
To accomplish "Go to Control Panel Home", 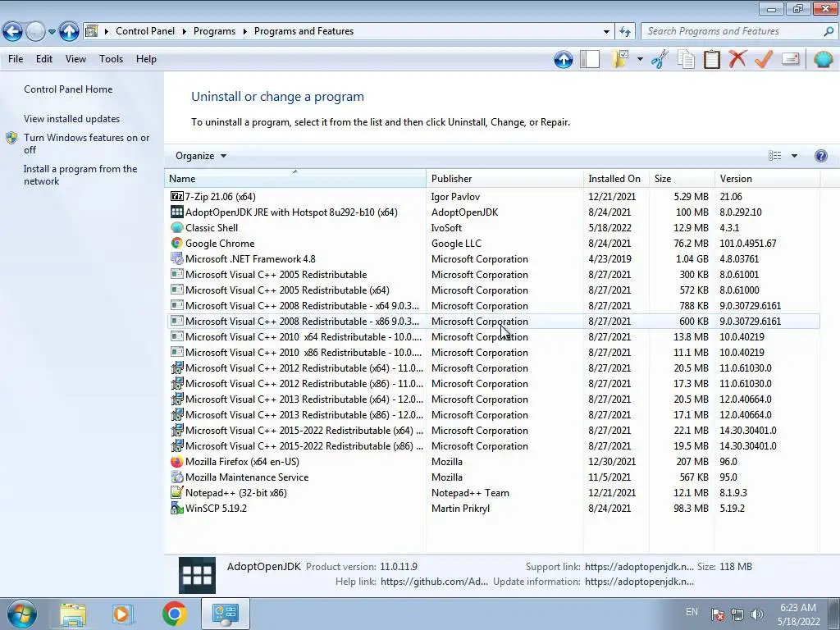I will pyautogui.click(x=68, y=89).
